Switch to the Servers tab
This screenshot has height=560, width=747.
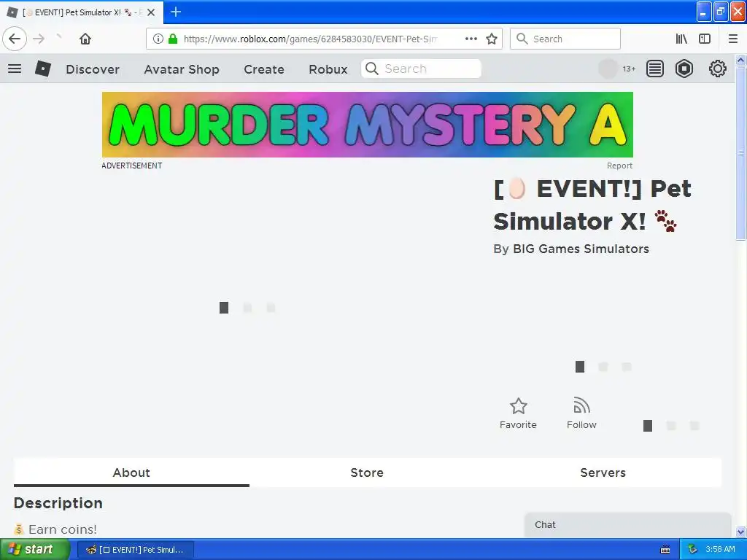(x=603, y=472)
